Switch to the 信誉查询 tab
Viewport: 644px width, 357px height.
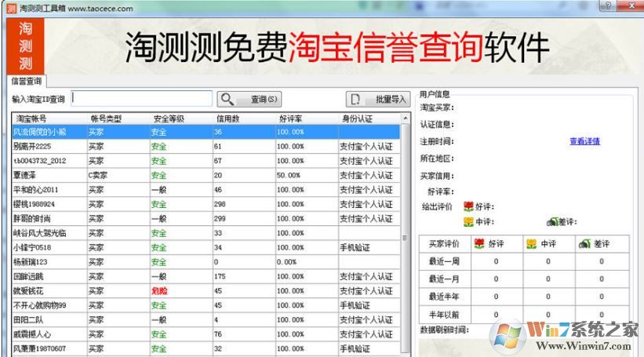(x=27, y=81)
